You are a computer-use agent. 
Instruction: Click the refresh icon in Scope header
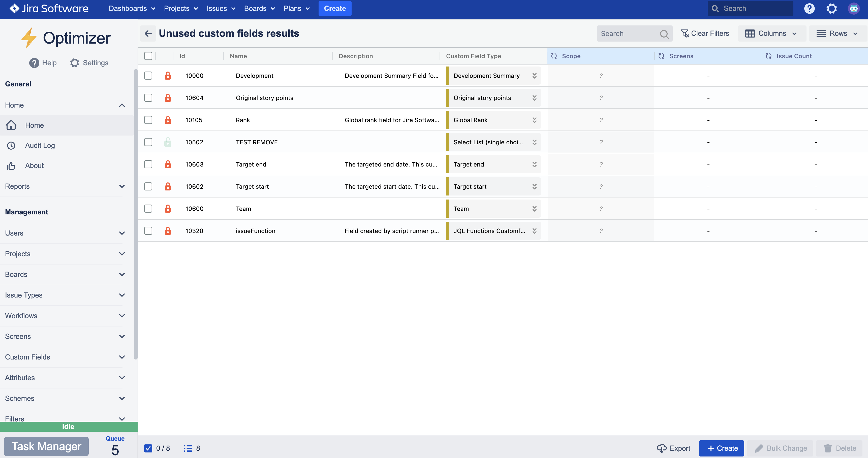click(x=554, y=56)
